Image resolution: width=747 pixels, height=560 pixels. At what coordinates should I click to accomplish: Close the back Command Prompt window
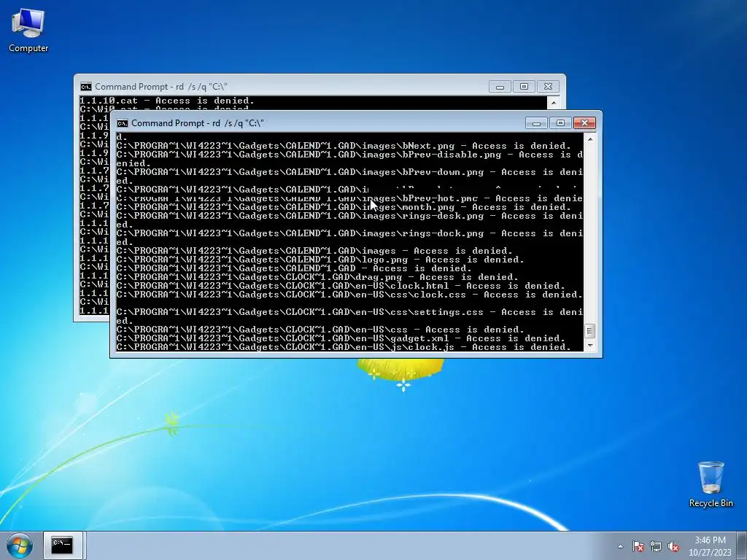[548, 87]
